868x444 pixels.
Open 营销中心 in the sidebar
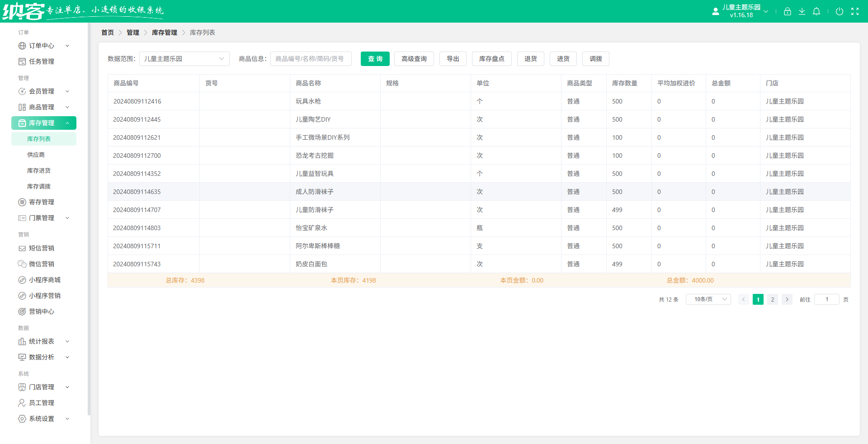point(42,312)
